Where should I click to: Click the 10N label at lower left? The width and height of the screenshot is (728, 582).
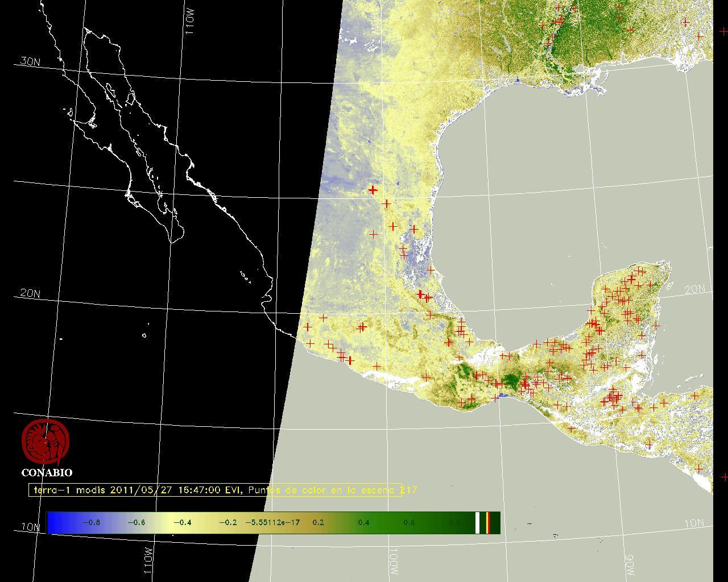tap(31, 527)
